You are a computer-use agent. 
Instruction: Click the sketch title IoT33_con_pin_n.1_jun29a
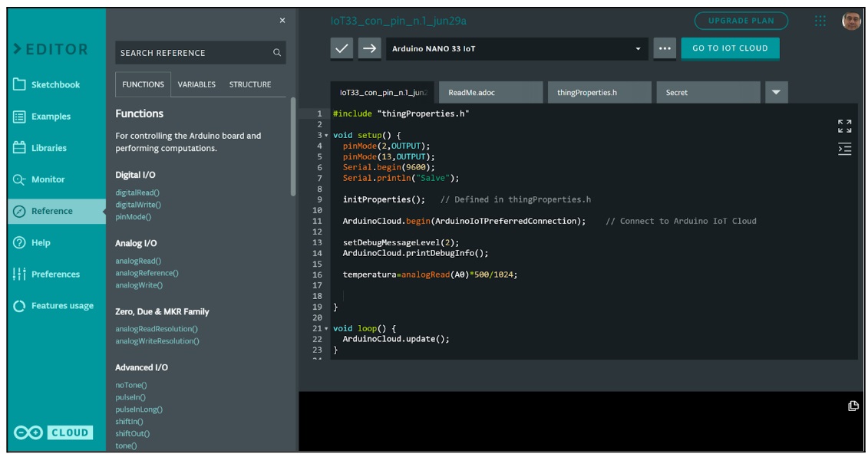pyautogui.click(x=398, y=21)
